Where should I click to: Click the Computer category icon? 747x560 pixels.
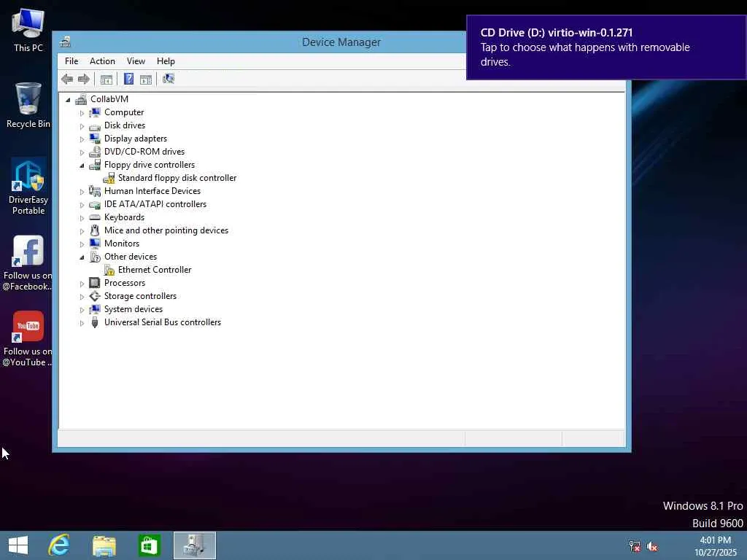click(x=95, y=112)
